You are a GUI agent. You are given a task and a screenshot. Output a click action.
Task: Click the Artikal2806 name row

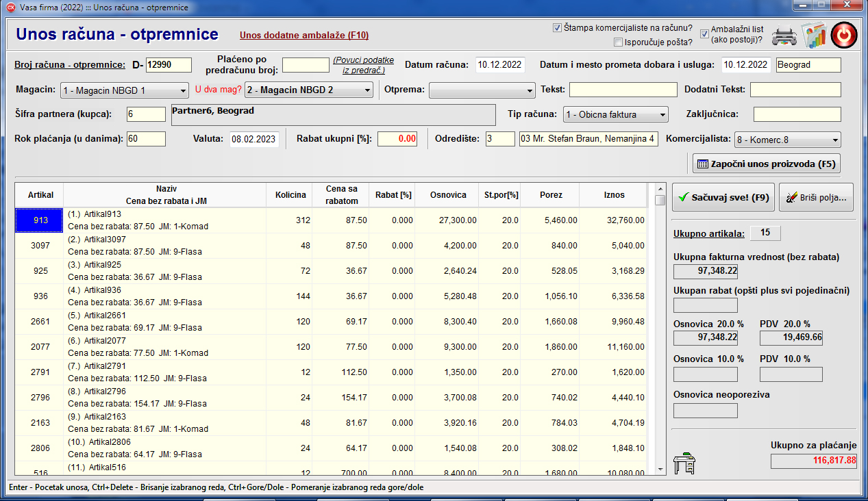(x=166, y=448)
